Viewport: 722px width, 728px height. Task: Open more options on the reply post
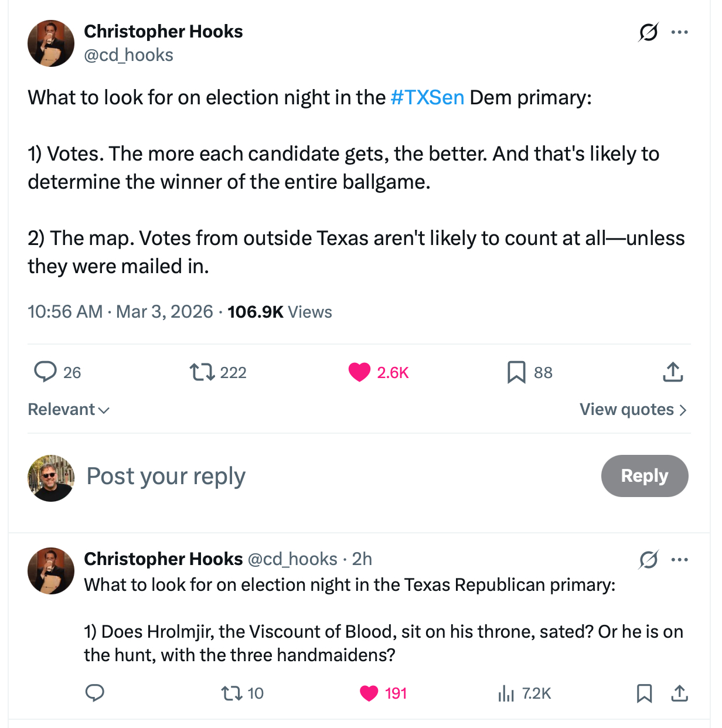coord(680,560)
